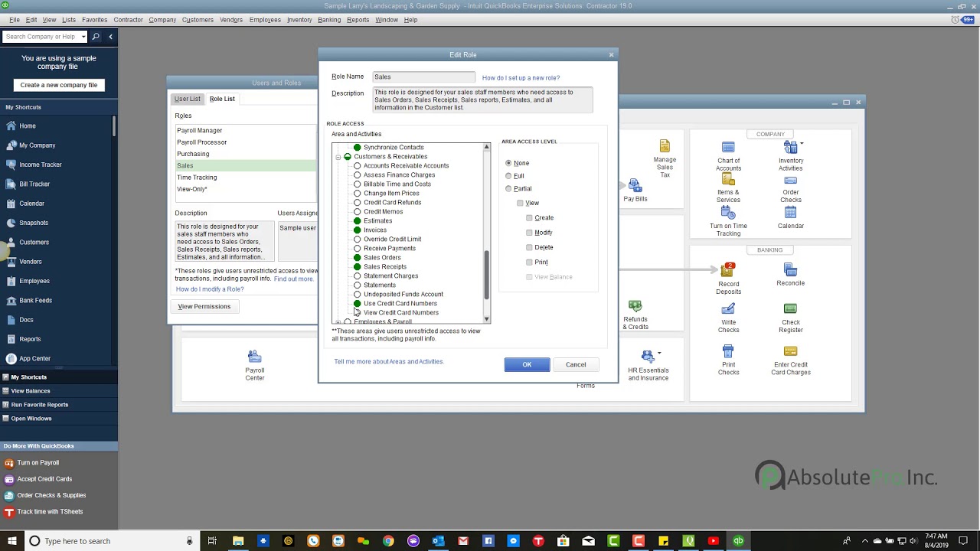Open Employees shortcut in sidebar
The height and width of the screenshot is (551, 980).
coord(34,281)
